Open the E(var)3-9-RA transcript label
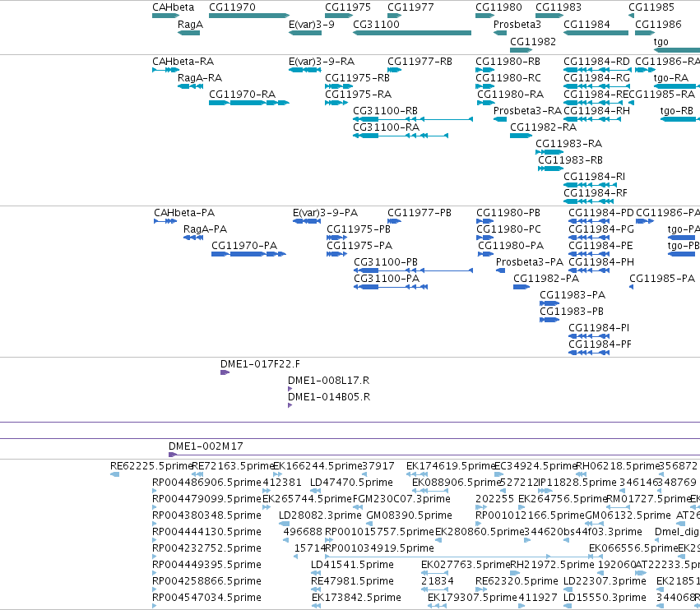 click(322, 61)
